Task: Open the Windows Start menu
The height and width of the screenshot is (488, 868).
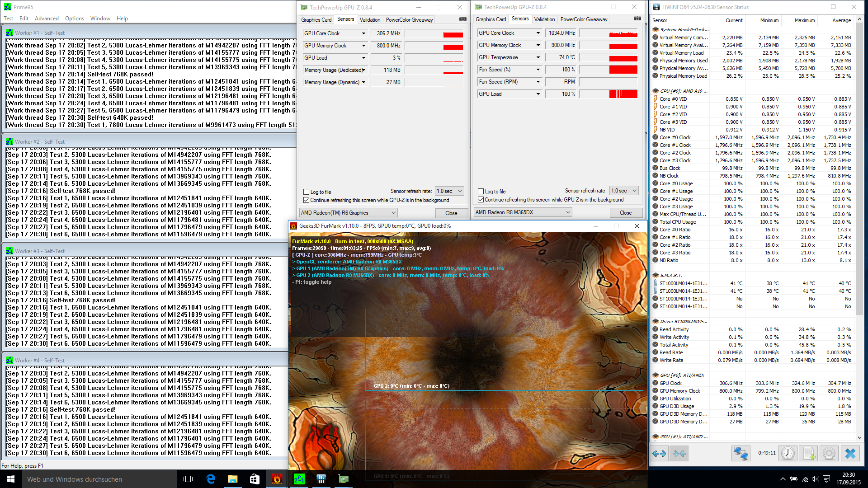Action: [x=11, y=479]
